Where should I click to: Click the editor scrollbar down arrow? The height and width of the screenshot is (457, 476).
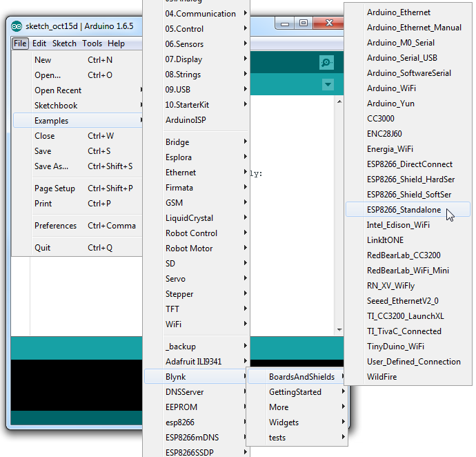pyautogui.click(x=339, y=330)
